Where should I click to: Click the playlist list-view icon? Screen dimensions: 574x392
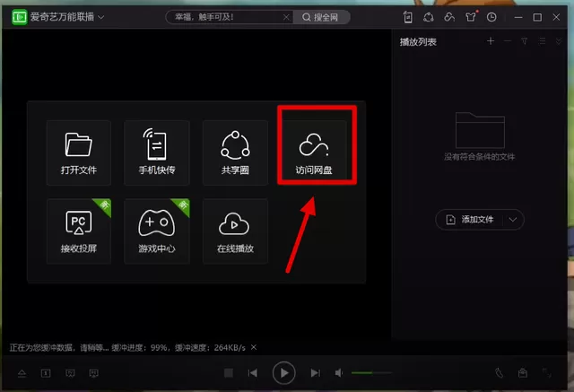coord(542,41)
